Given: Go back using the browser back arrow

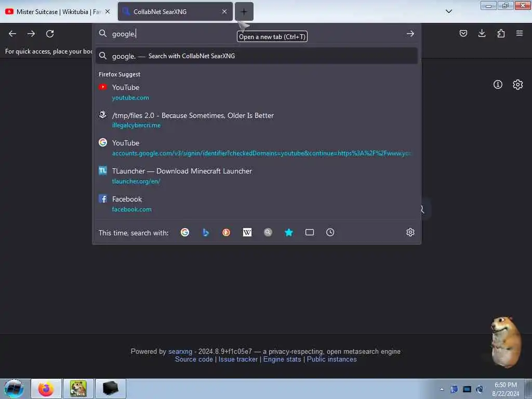Looking at the screenshot, I should (12, 34).
